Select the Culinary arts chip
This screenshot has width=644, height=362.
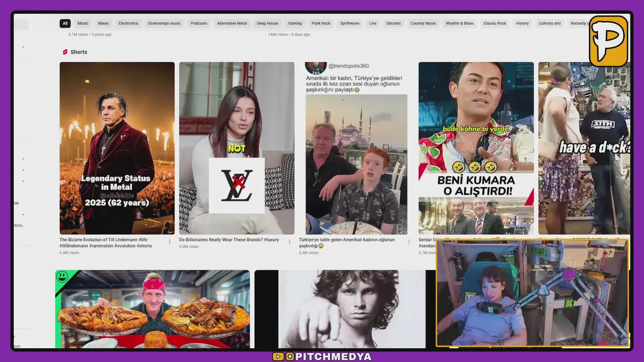[x=549, y=23]
